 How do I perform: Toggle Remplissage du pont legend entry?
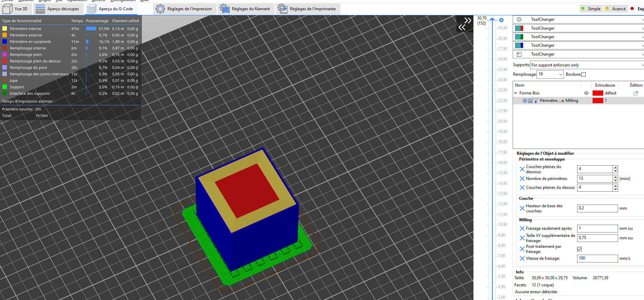coord(70,67)
